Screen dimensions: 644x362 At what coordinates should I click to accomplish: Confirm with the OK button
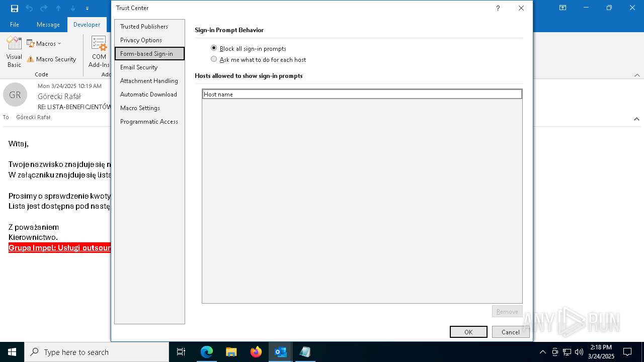coord(468,332)
